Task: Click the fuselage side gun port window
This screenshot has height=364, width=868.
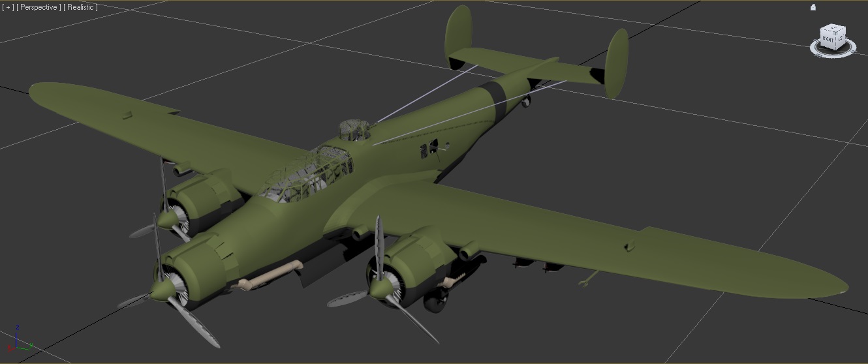Action: pos(431,150)
